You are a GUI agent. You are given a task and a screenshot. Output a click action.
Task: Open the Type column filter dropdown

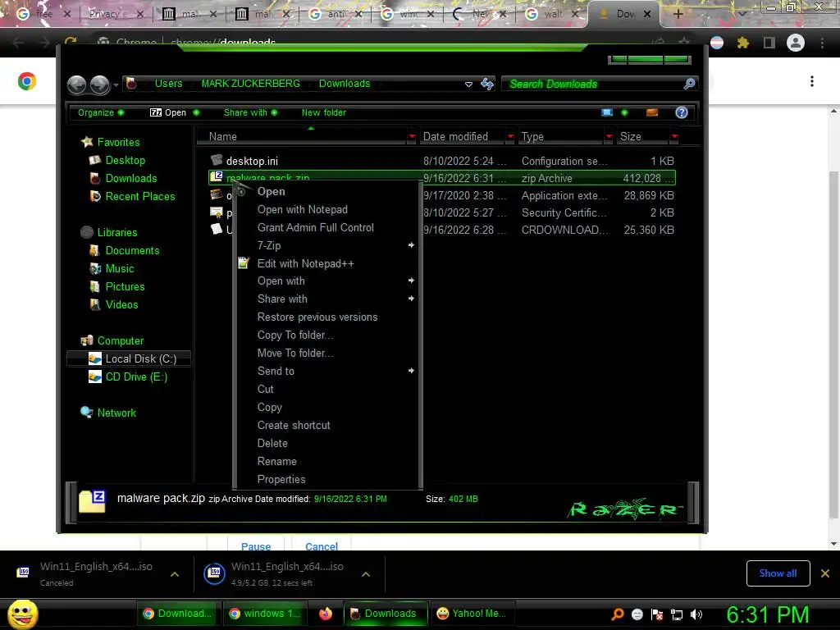[609, 137]
